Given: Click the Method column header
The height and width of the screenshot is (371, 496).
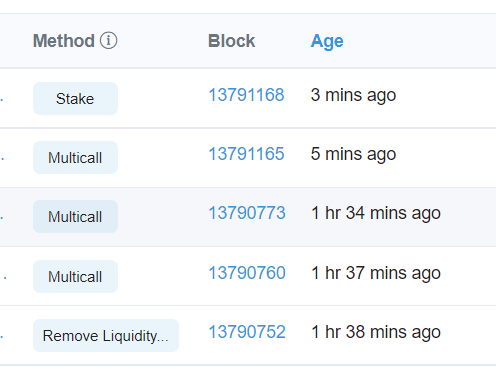Looking at the screenshot, I should [x=64, y=41].
